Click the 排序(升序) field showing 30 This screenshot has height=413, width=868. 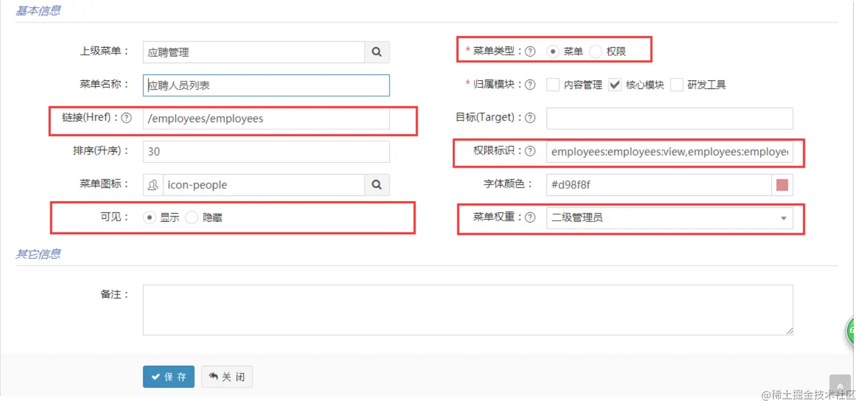coord(266,151)
